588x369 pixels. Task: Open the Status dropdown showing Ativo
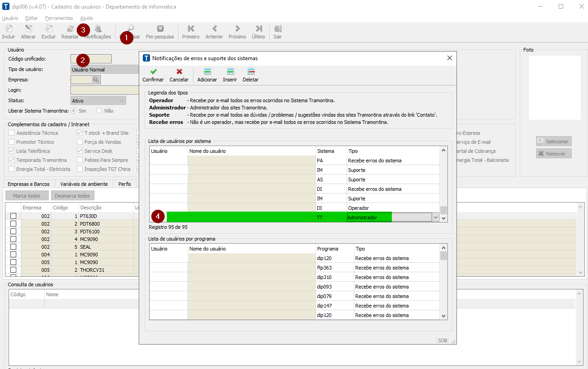coord(98,100)
